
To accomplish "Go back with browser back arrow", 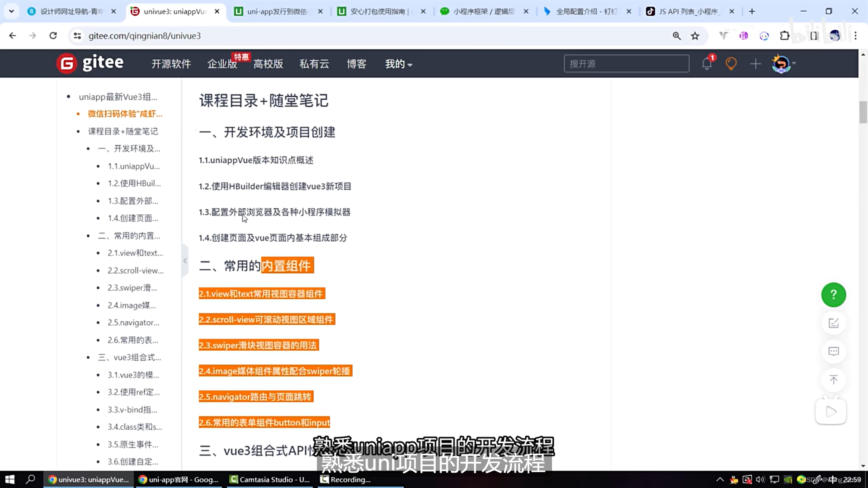I will (13, 36).
